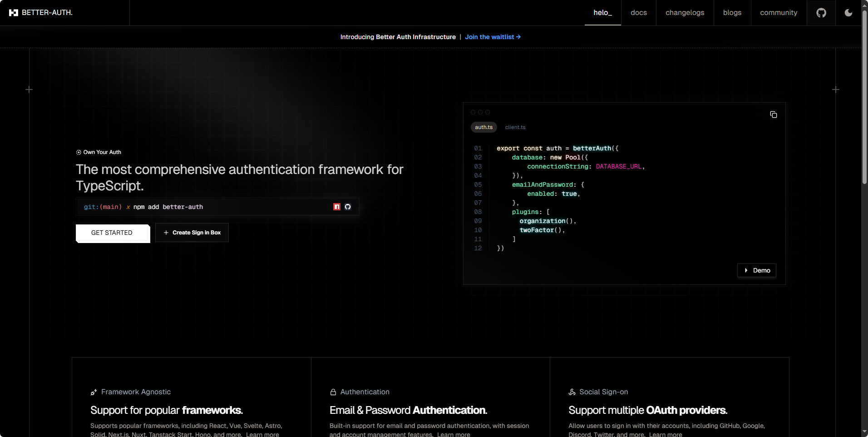The height and width of the screenshot is (437, 868).
Task: Switch to the auth.ts code tab
Action: coord(484,127)
